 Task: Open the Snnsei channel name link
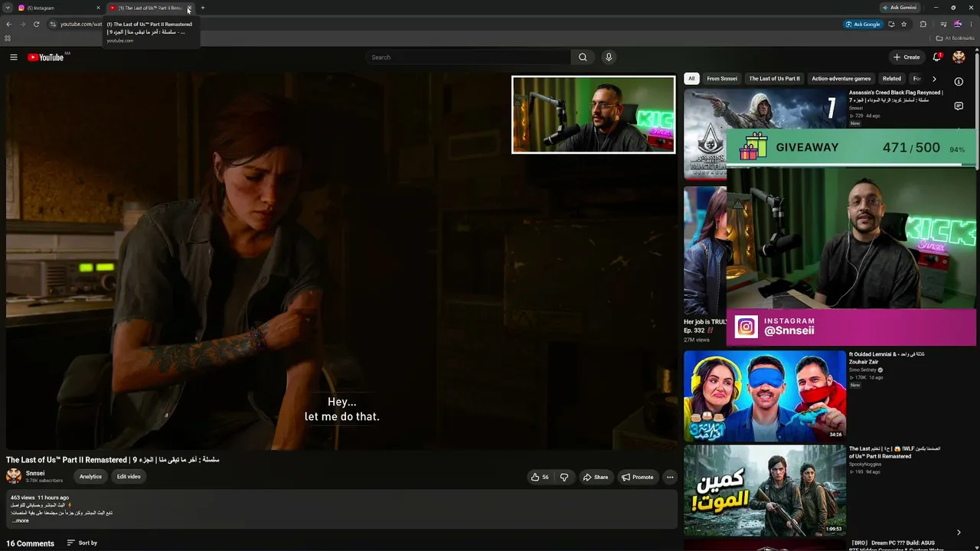pos(35,473)
